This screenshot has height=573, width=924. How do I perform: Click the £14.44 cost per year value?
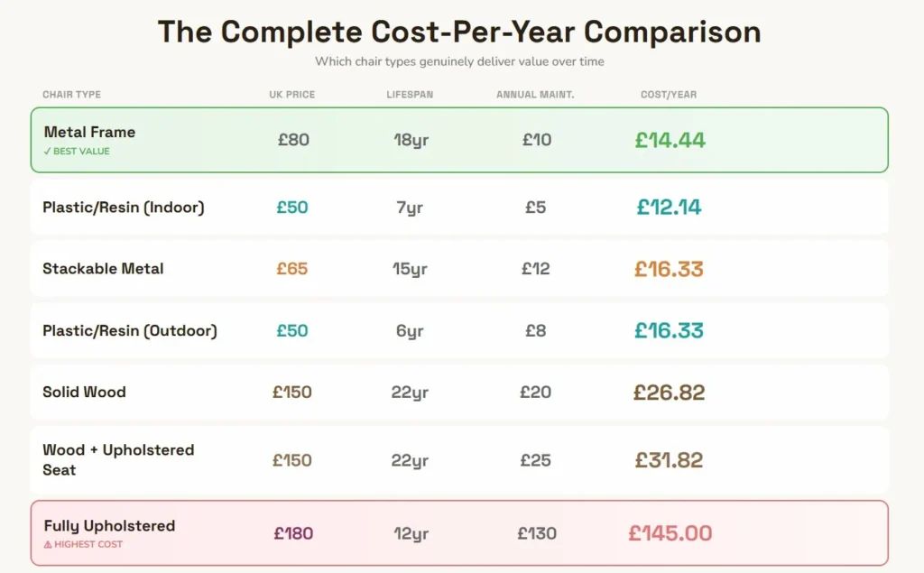point(670,140)
